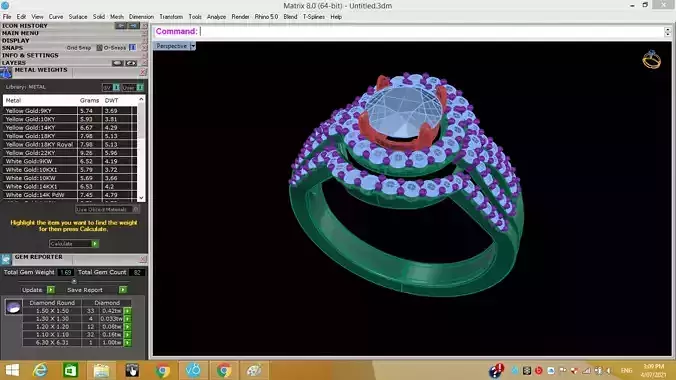This screenshot has height=380, width=676.
Task: Click the volume icon in system tray
Action: [x=609, y=371]
